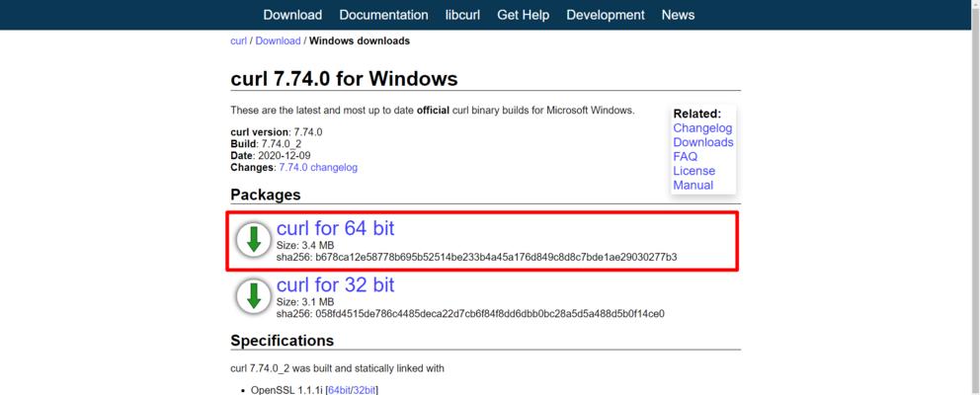The width and height of the screenshot is (980, 395).
Task: Open Changelog in the Related box
Action: 702,128
